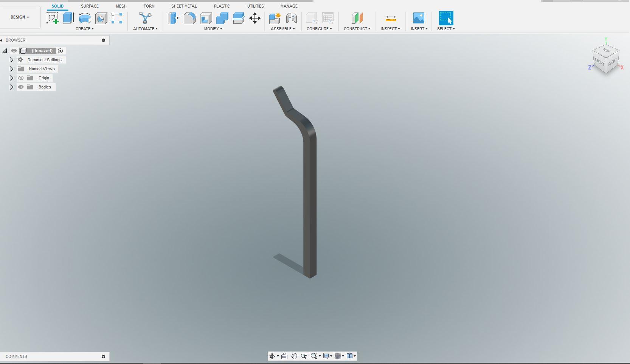Open the CREATE dropdown menu
630x364 pixels.
click(85, 29)
